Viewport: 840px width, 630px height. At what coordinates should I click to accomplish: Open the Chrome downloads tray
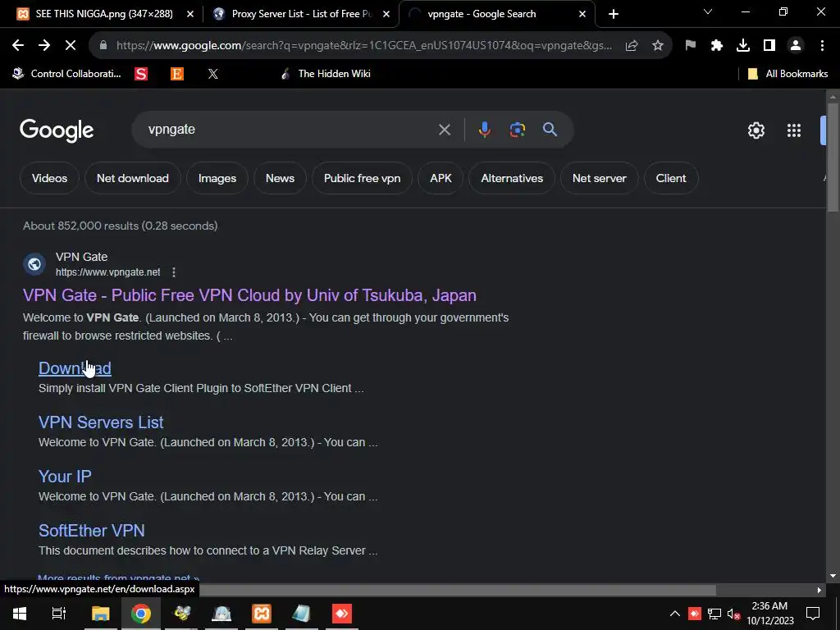(743, 46)
